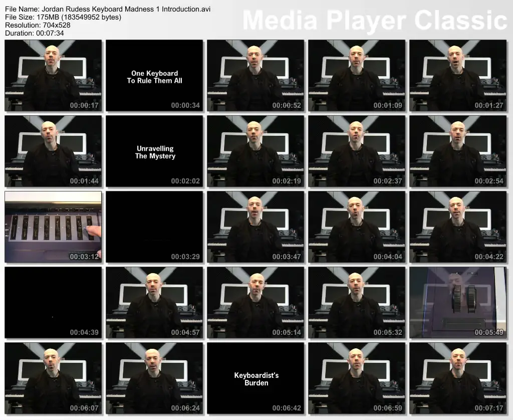Click the thumbnail stamped 00:03:47
The height and width of the screenshot is (420, 513).
(255, 227)
